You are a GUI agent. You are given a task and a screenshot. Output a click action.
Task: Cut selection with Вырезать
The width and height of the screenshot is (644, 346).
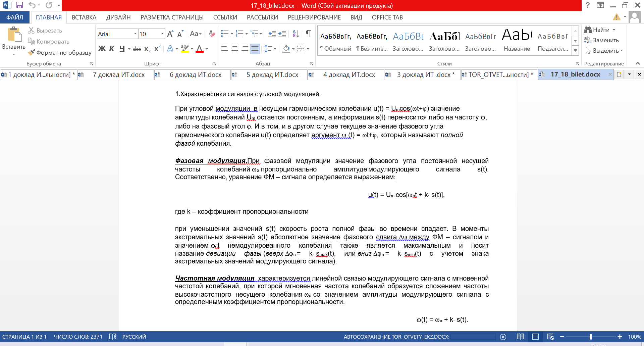pos(45,31)
